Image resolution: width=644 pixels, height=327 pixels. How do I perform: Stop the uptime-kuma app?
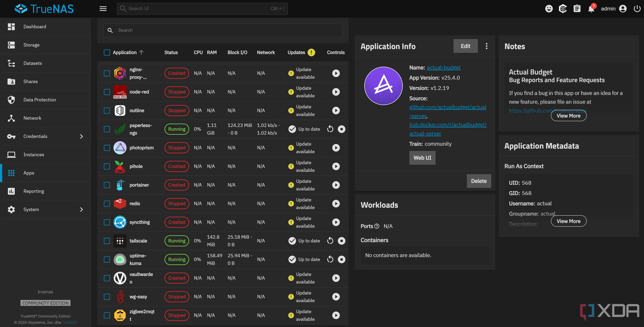pyautogui.click(x=341, y=259)
